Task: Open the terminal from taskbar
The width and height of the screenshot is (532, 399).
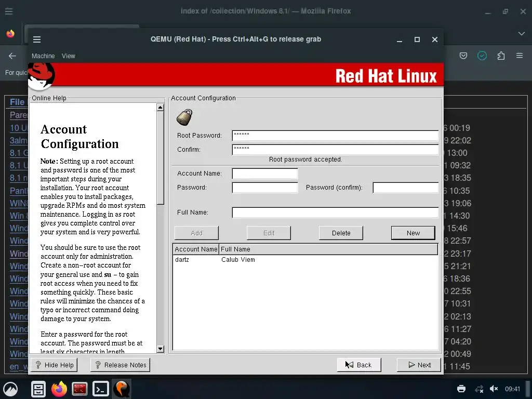Action: tap(101, 389)
